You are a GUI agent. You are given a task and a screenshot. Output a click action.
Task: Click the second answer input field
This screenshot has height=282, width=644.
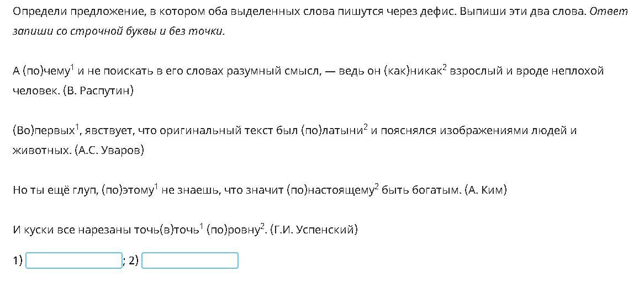190,260
